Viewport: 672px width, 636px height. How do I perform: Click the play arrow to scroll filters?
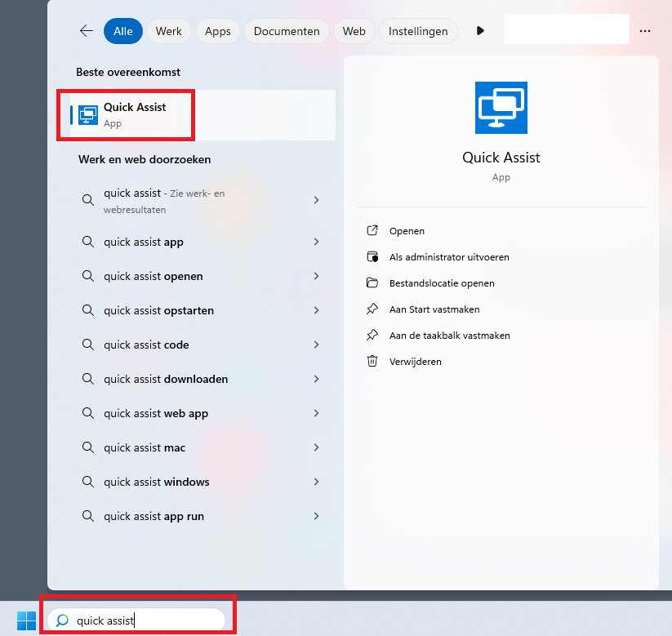[480, 31]
